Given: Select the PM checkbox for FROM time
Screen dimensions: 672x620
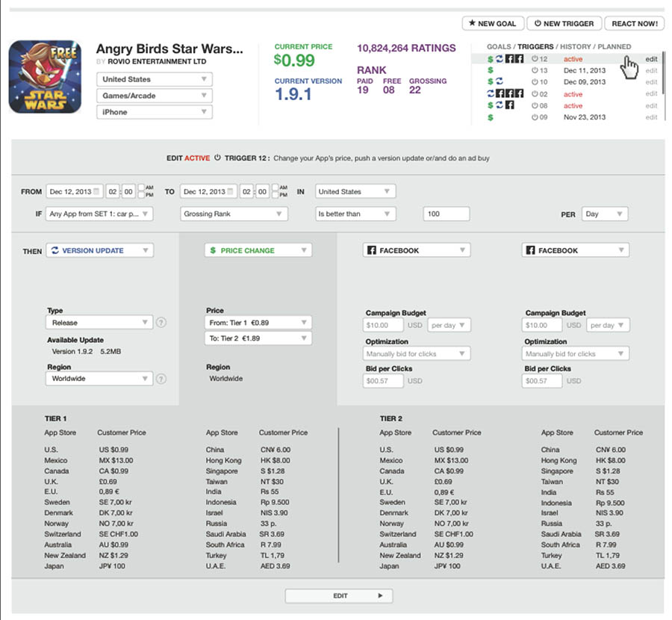Looking at the screenshot, I should coord(143,196).
